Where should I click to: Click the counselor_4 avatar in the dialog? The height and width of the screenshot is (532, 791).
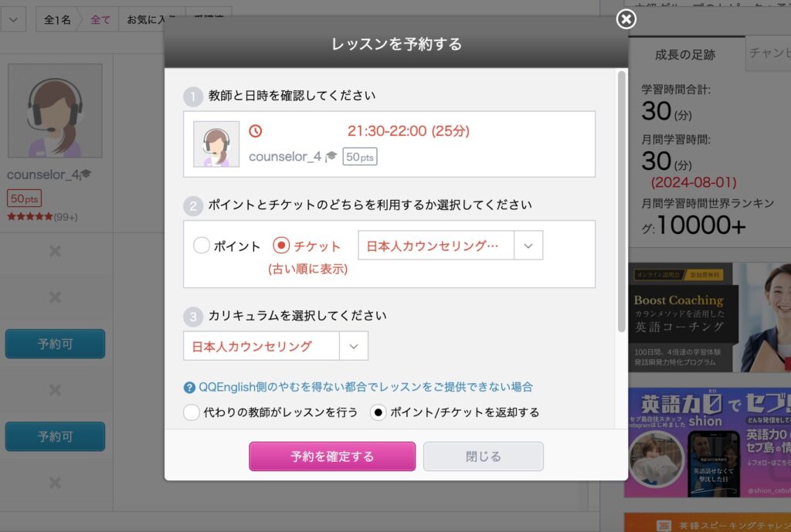216,144
